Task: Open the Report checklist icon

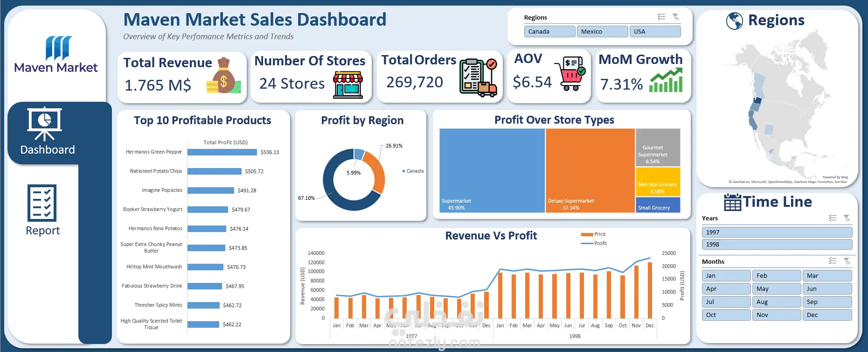Action: (x=42, y=203)
